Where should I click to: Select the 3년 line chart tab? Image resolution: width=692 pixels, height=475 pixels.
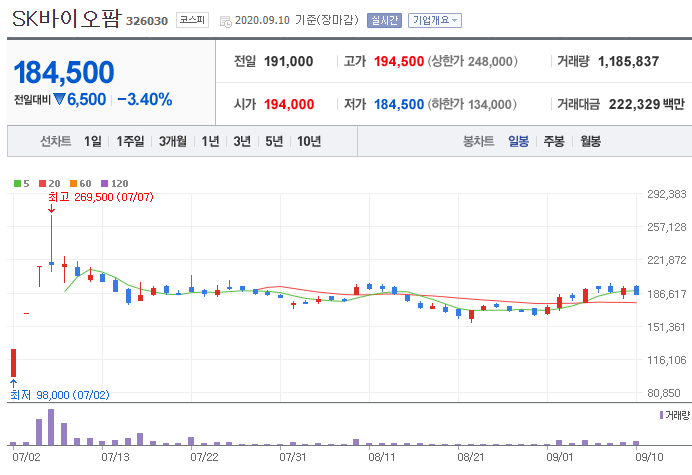pyautogui.click(x=242, y=141)
